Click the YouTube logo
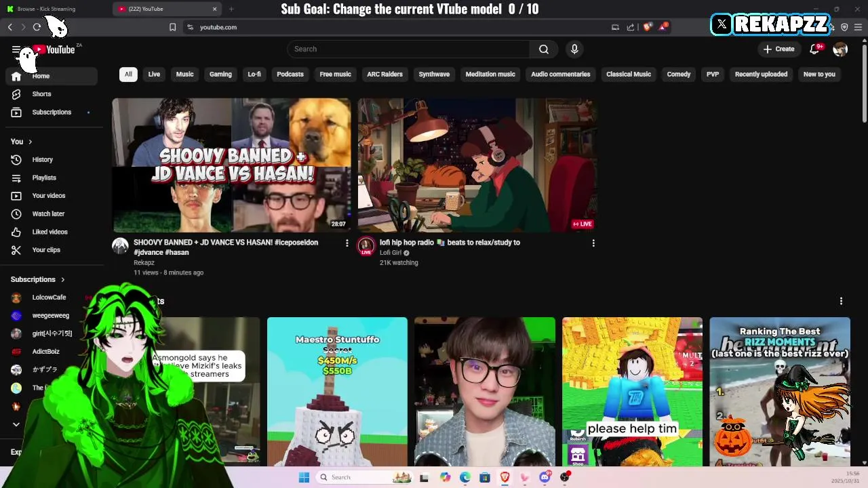The width and height of the screenshot is (868, 488). [54, 49]
